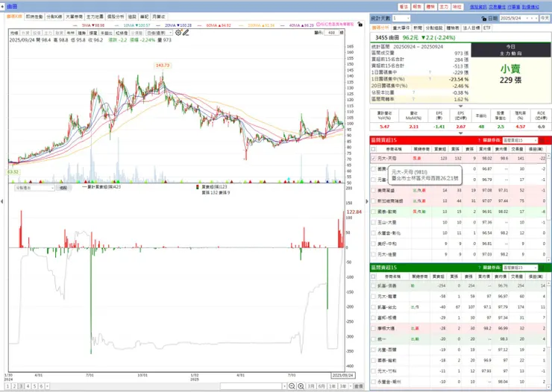Open the ETF tab in the right panel

(x=486, y=28)
